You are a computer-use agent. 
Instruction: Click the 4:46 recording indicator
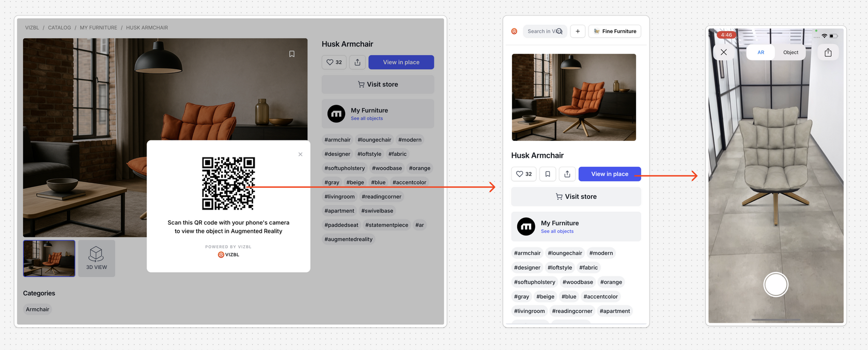(726, 35)
